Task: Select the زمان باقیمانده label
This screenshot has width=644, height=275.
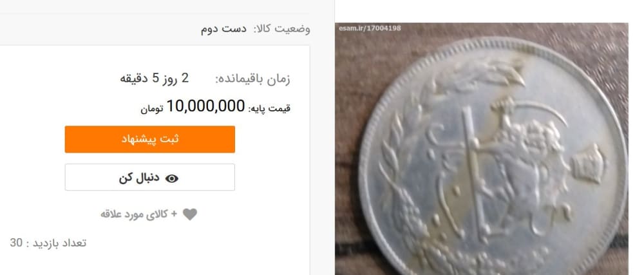Action: [252, 79]
